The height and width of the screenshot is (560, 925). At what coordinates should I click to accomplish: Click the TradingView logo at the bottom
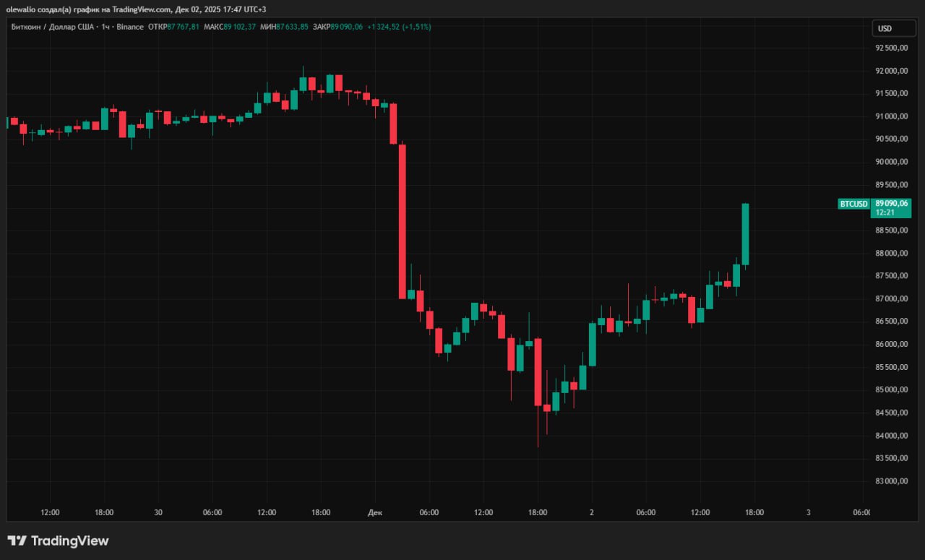click(58, 540)
